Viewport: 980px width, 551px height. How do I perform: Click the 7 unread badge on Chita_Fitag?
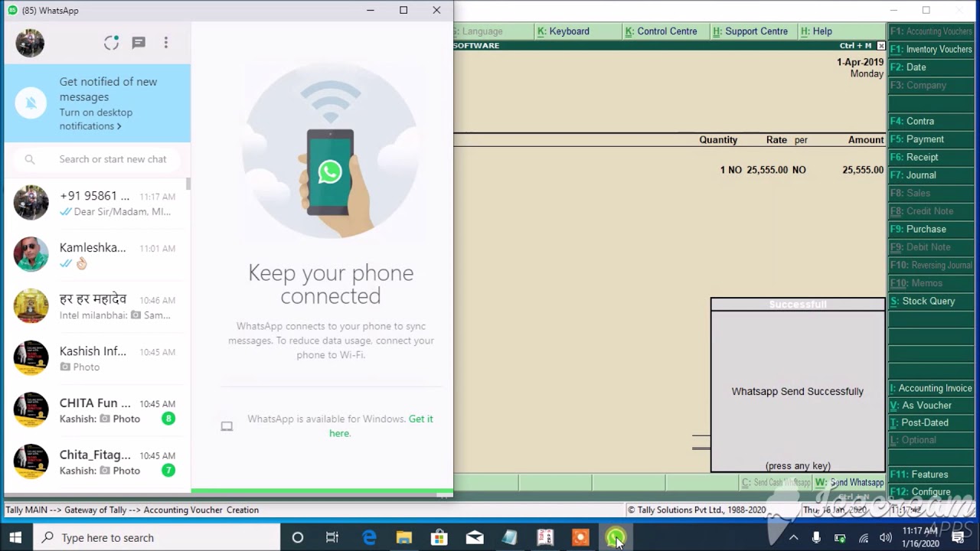coord(168,470)
